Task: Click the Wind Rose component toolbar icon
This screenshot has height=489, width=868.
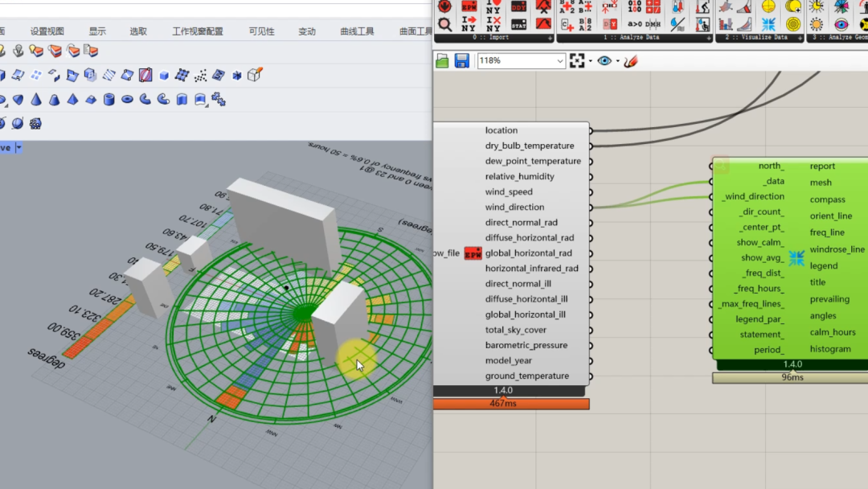Action: [768, 24]
